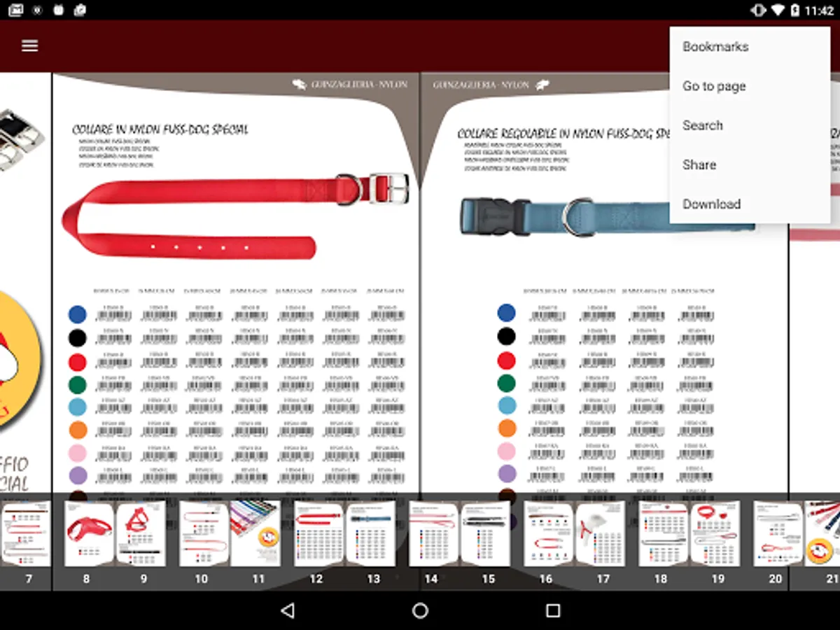Open the hamburger navigation menu
The width and height of the screenshot is (840, 630).
(x=29, y=45)
